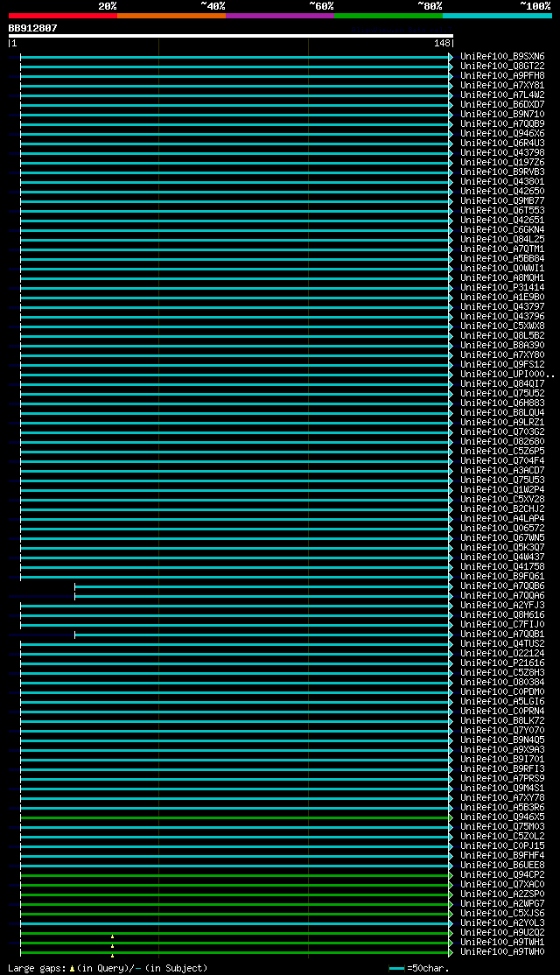560x975 pixels.
Task: Select label UniRef100_C6GKN4
Action: pyautogui.click(x=502, y=229)
